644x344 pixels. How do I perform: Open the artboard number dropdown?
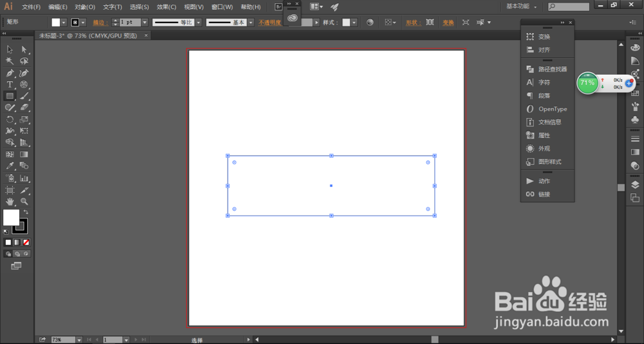pyautogui.click(x=126, y=340)
